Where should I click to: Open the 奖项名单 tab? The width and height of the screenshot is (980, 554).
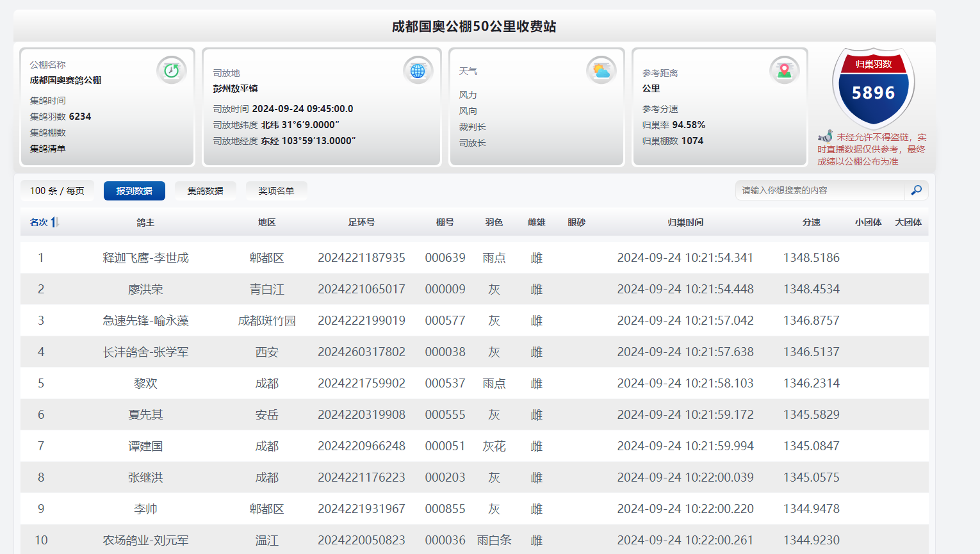point(276,191)
